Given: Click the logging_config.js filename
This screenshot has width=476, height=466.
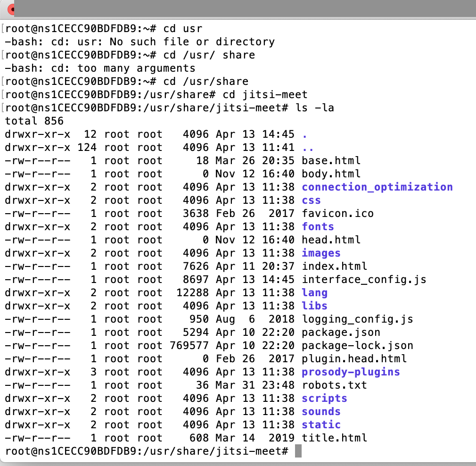Looking at the screenshot, I should point(357,319).
